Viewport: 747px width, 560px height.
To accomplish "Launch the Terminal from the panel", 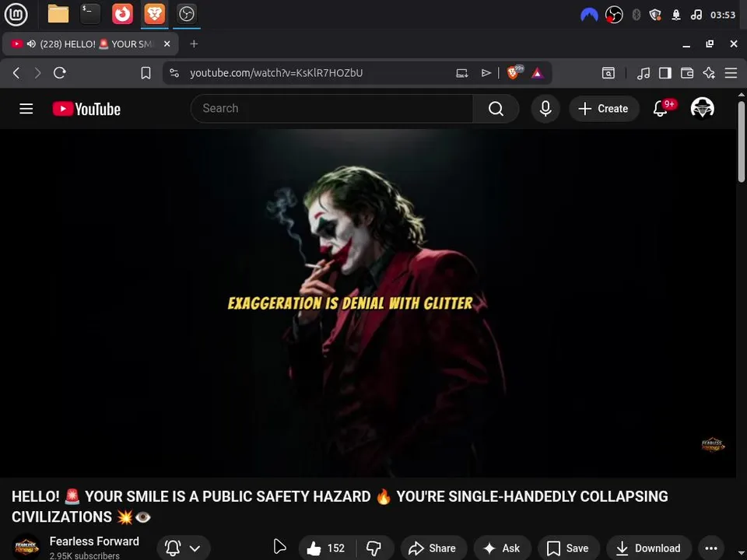I will coord(90,14).
